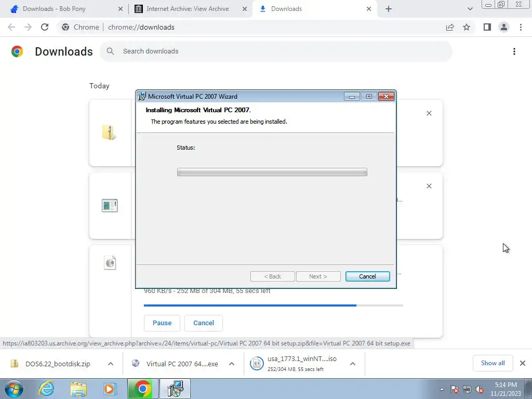Show hidden system tray icons
Image resolution: width=532 pixels, height=399 pixels.
click(442, 389)
